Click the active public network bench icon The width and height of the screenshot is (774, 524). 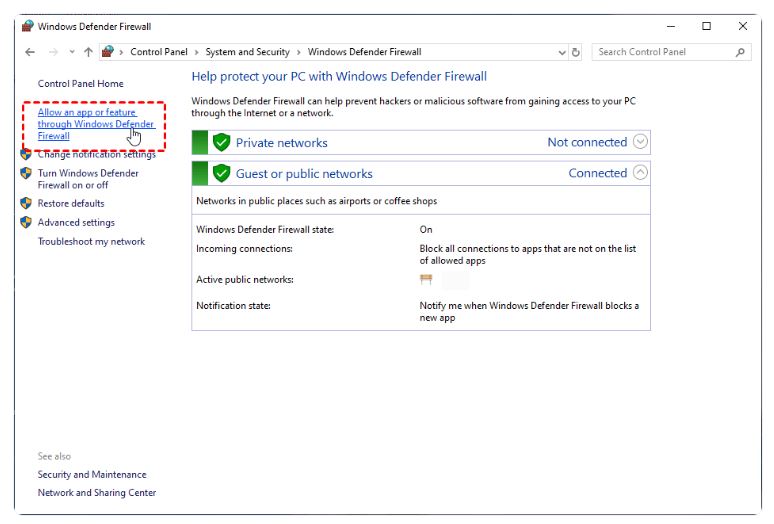point(426,279)
